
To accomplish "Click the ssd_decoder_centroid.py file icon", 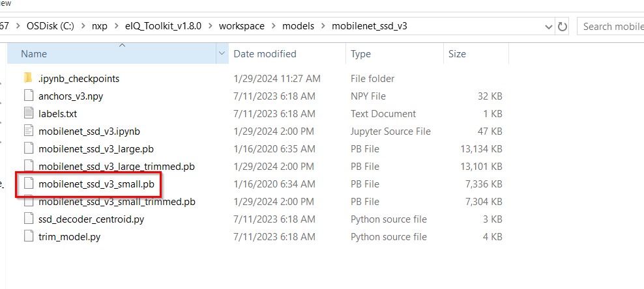I will pos(27,219).
